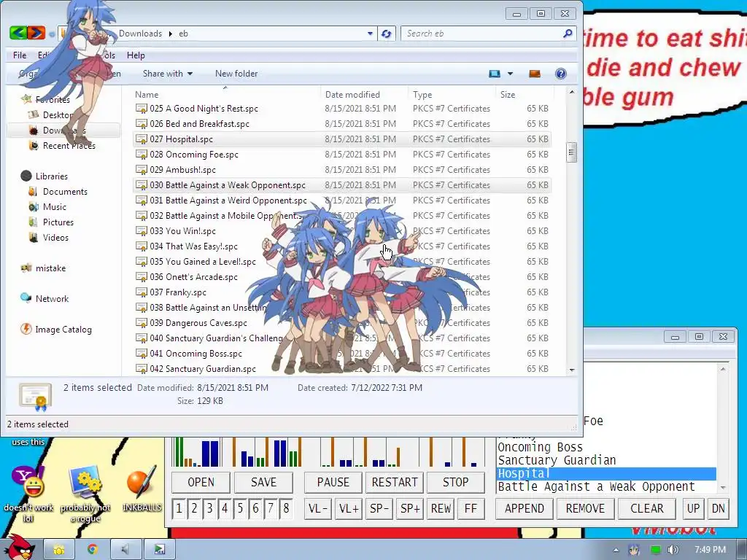Toggle channel 5 in the player
This screenshot has height=560, width=747.
click(x=239, y=508)
